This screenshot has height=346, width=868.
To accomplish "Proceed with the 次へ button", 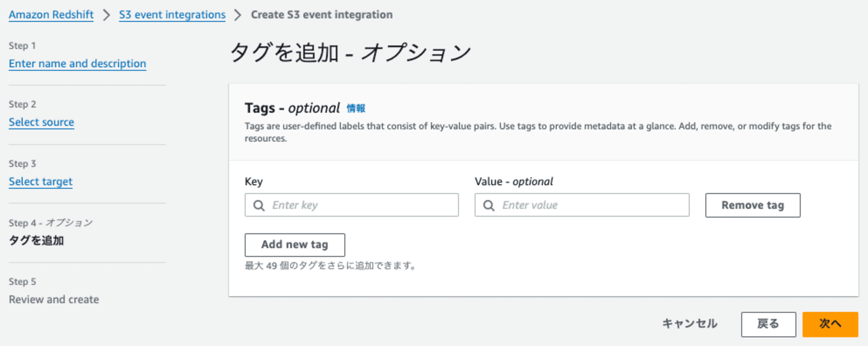I will tap(830, 324).
